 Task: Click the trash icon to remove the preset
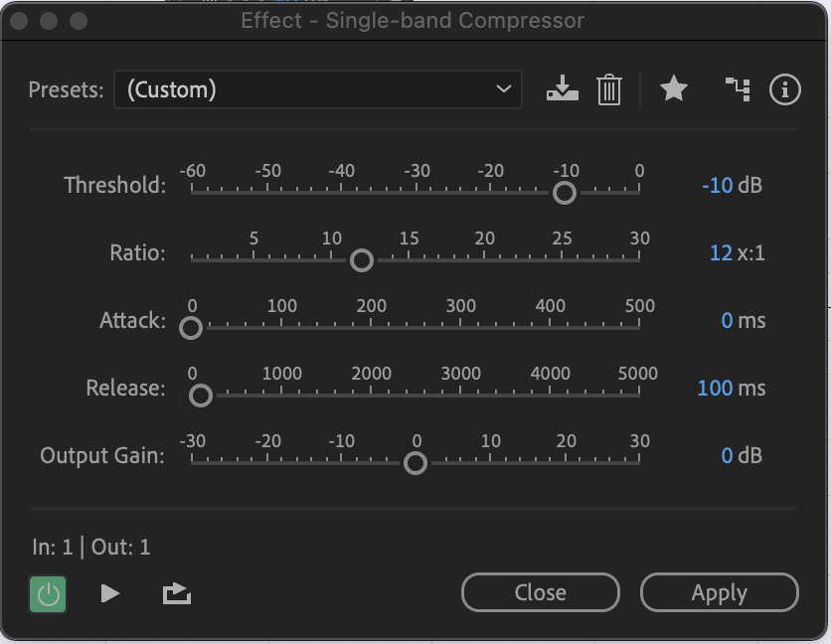(609, 89)
